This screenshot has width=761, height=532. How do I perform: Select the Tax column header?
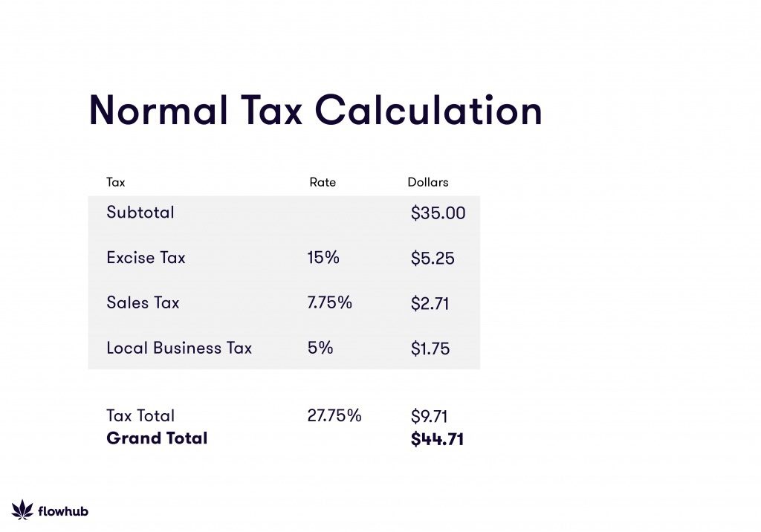[116, 182]
